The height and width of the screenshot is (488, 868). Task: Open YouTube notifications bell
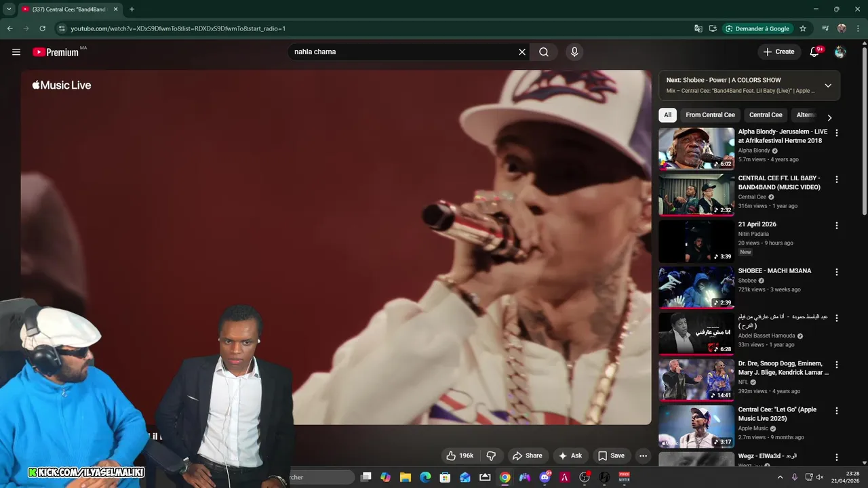[815, 52]
